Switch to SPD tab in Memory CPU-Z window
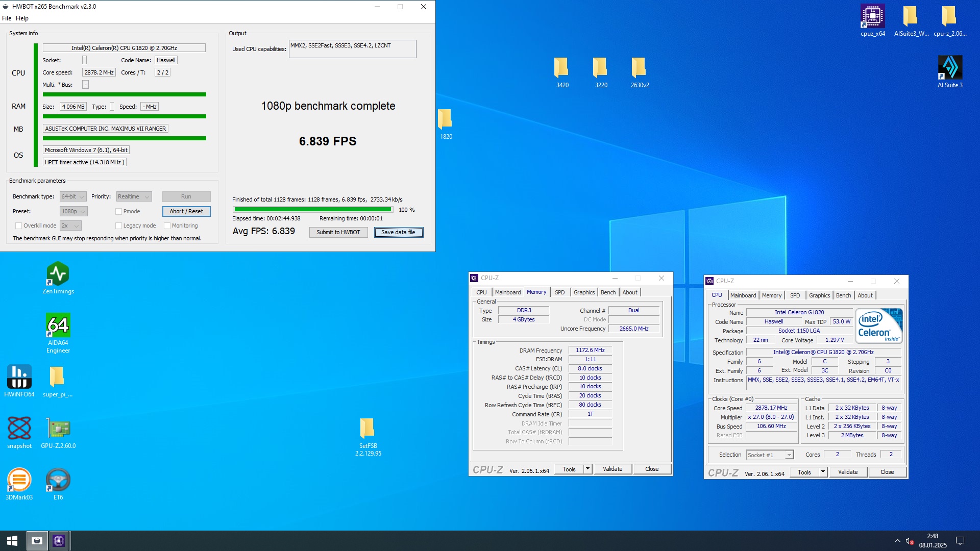 tap(559, 292)
